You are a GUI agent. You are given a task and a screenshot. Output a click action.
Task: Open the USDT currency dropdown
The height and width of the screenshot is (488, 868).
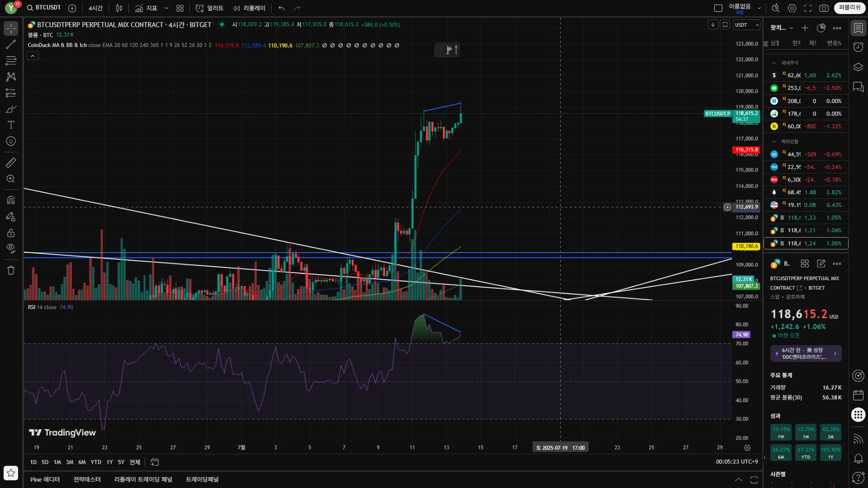[746, 25]
